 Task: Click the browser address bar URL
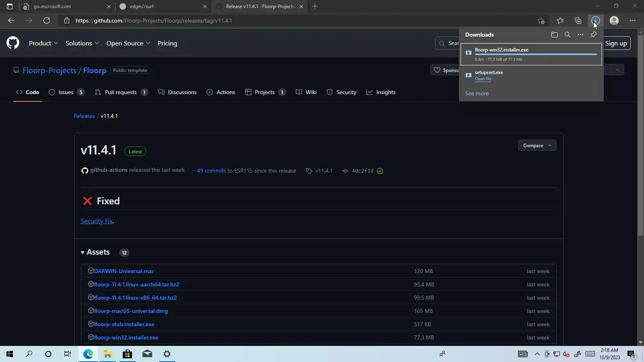pos(154,21)
